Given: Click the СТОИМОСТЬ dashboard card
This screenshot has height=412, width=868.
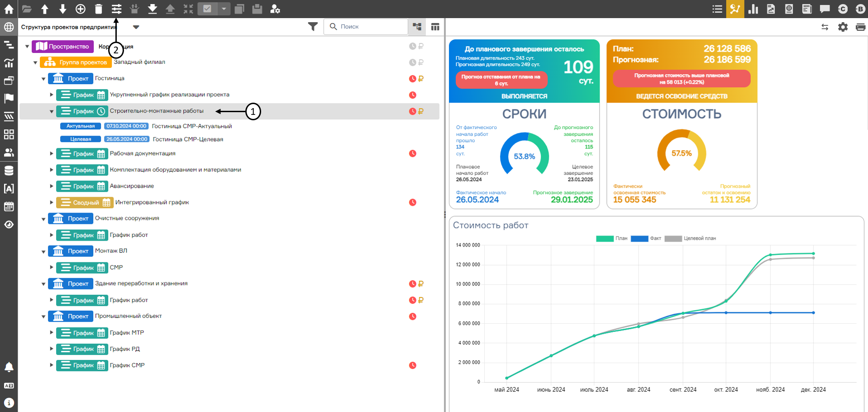Looking at the screenshot, I should coord(682,124).
